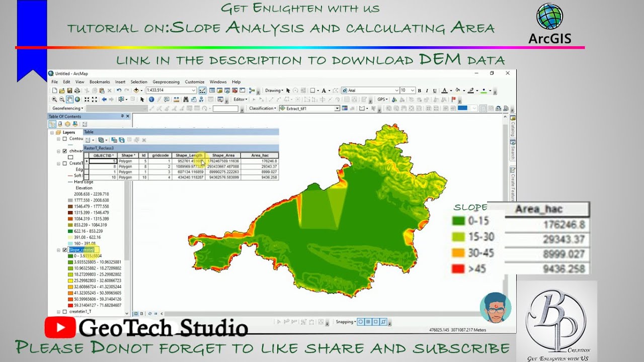This screenshot has height=362, width=644.
Task: Select the Identify tool
Action: [x=151, y=100]
